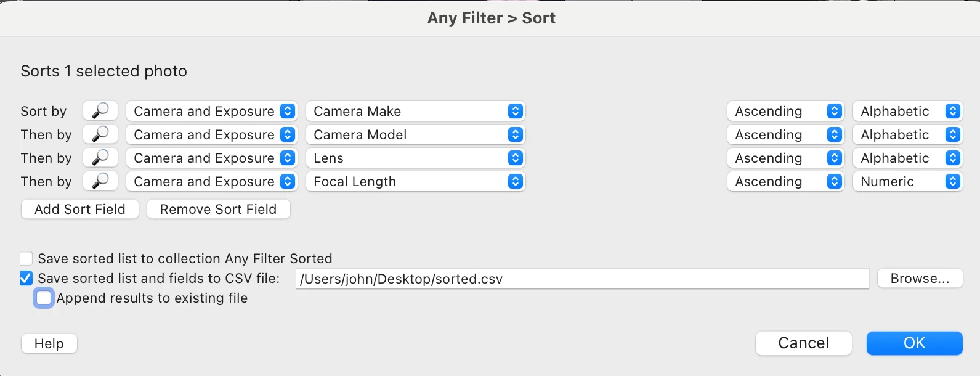Screen dimensions: 980x376
Task: Open category dropdown in the Sort by row
Action: pos(211,111)
